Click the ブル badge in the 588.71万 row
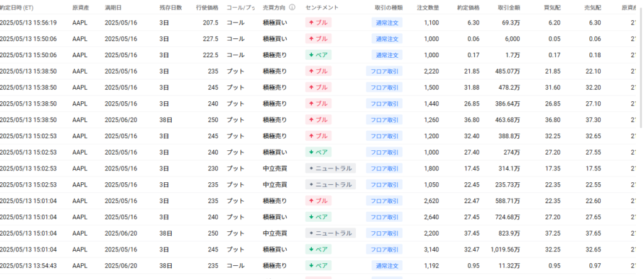 pyautogui.click(x=318, y=200)
